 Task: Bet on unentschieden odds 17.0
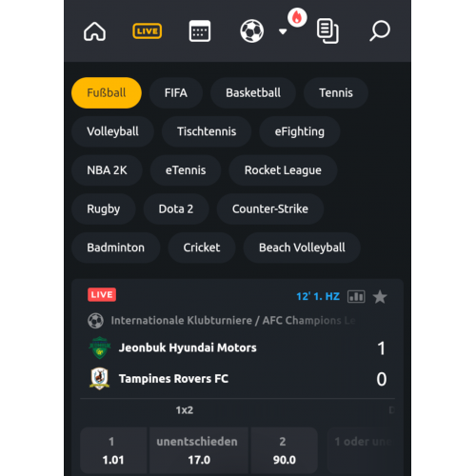(x=199, y=450)
